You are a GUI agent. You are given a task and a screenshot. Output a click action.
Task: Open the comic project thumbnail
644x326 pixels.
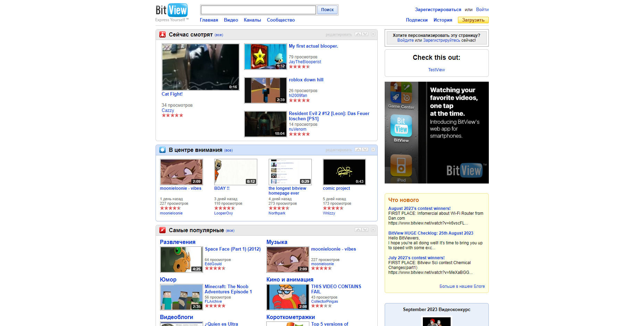coord(344,172)
